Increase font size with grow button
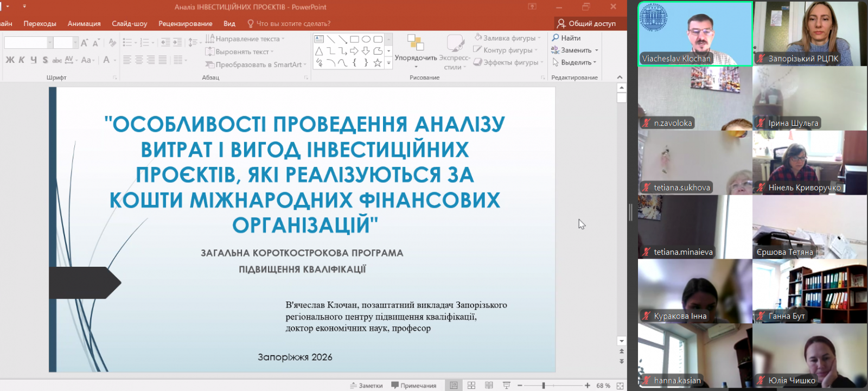 pyautogui.click(x=84, y=43)
